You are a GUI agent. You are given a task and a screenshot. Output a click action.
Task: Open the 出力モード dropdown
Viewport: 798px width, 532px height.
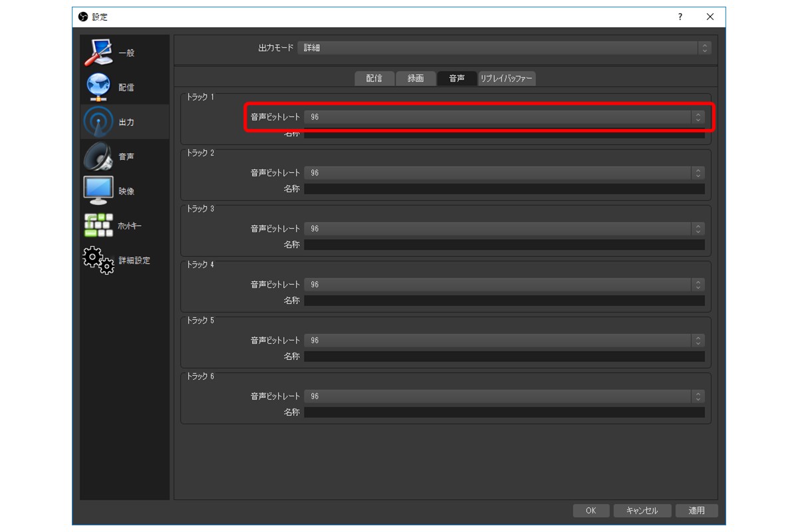pyautogui.click(x=504, y=48)
